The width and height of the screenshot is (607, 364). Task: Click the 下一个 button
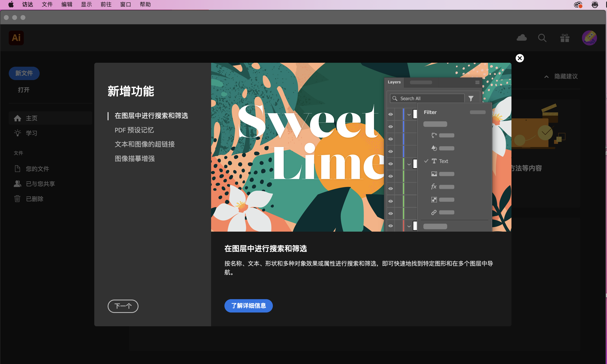coord(123,306)
